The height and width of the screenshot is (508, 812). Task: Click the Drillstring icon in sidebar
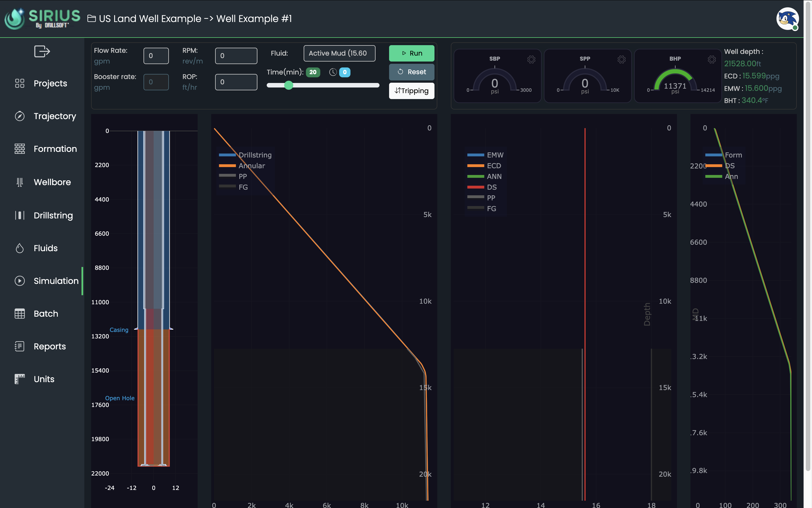(x=20, y=215)
